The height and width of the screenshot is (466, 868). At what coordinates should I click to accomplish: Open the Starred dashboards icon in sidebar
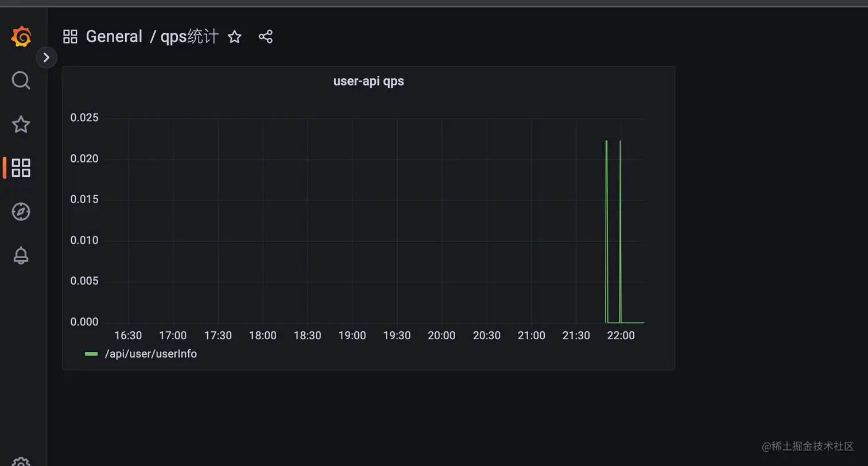21,124
